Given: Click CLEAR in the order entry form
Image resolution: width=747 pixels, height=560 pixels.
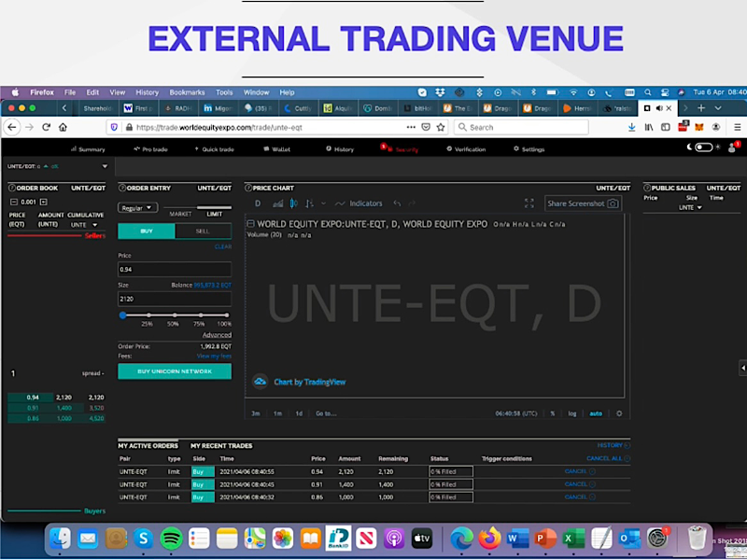Looking at the screenshot, I should pos(223,246).
